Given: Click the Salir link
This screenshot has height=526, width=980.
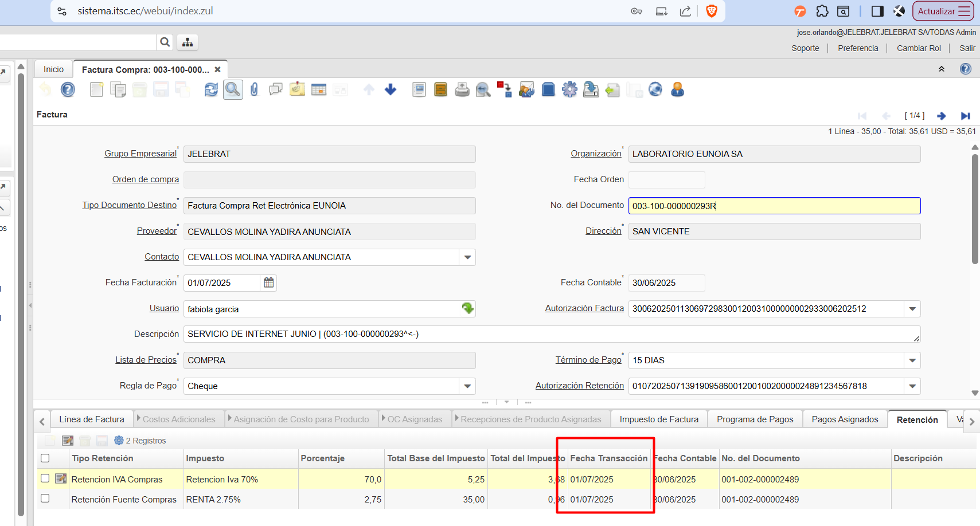Looking at the screenshot, I should tap(967, 48).
